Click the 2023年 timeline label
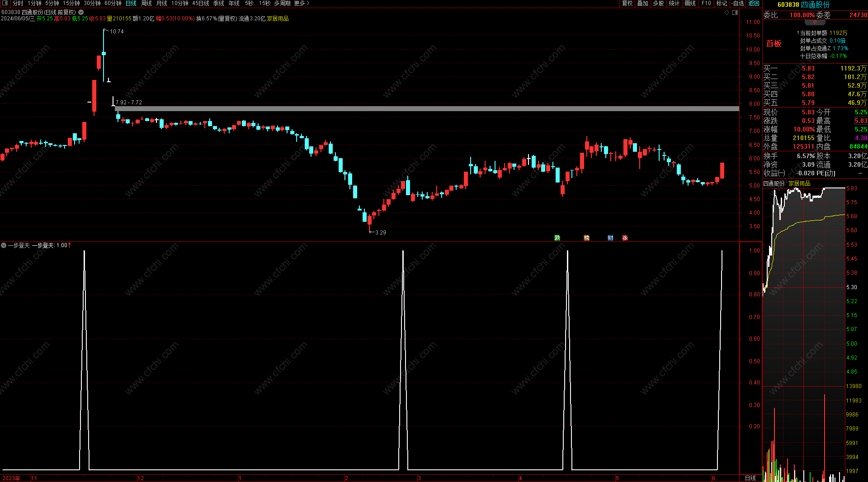 [x=11, y=478]
